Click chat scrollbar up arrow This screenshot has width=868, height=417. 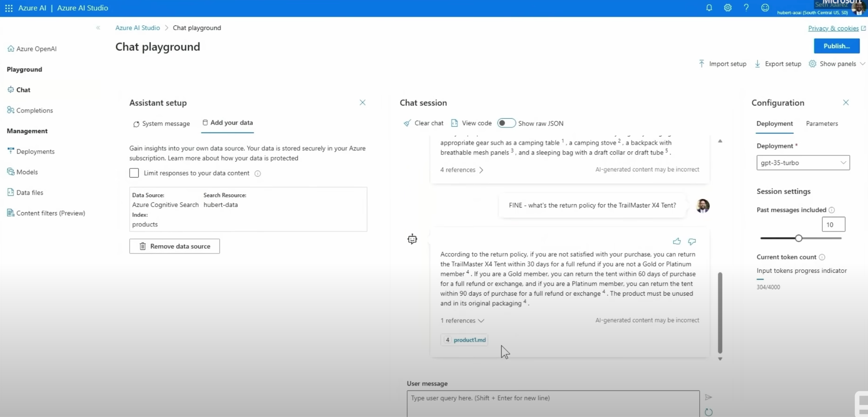(x=720, y=141)
